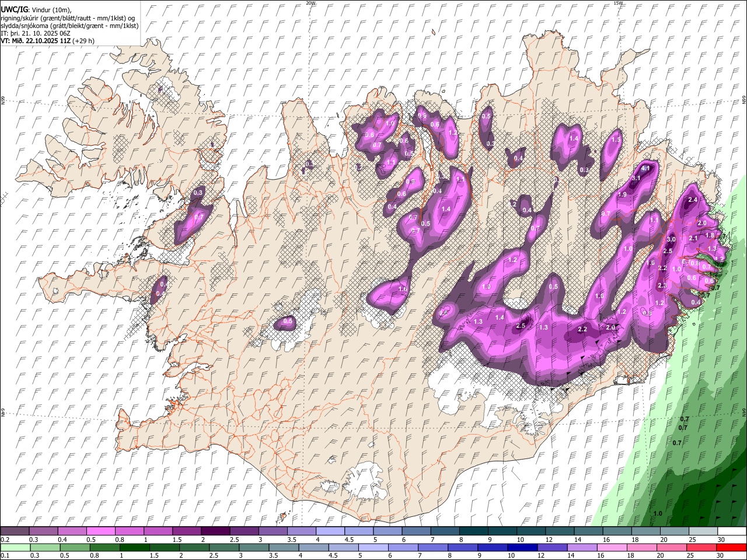Click the "20W" longitude label
Viewport: 747px width, 560px height.
point(310,3)
